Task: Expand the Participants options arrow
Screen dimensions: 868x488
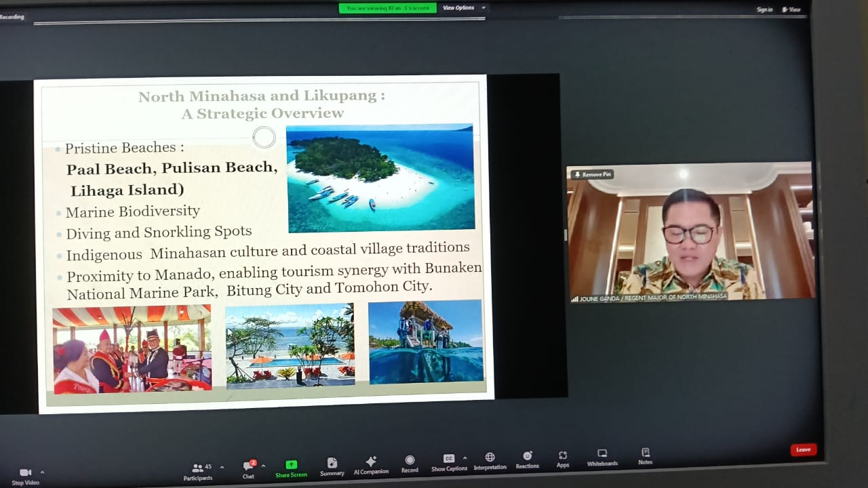Action: [222, 468]
